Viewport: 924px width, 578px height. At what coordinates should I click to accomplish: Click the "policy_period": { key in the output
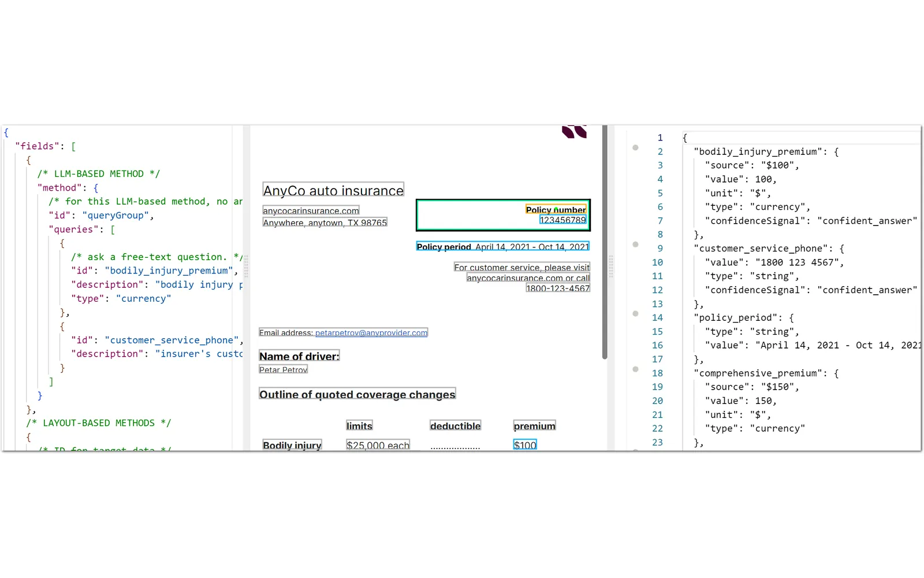[x=744, y=318]
